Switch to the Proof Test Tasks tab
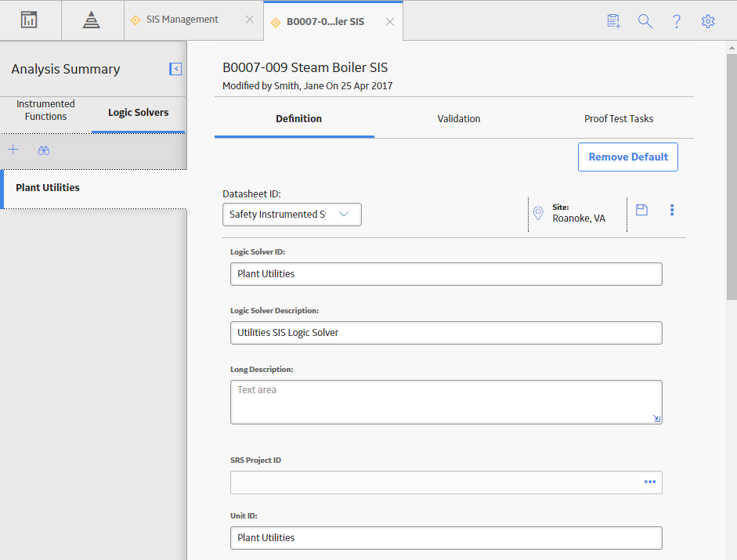Viewport: 737px width, 560px height. 619,119
